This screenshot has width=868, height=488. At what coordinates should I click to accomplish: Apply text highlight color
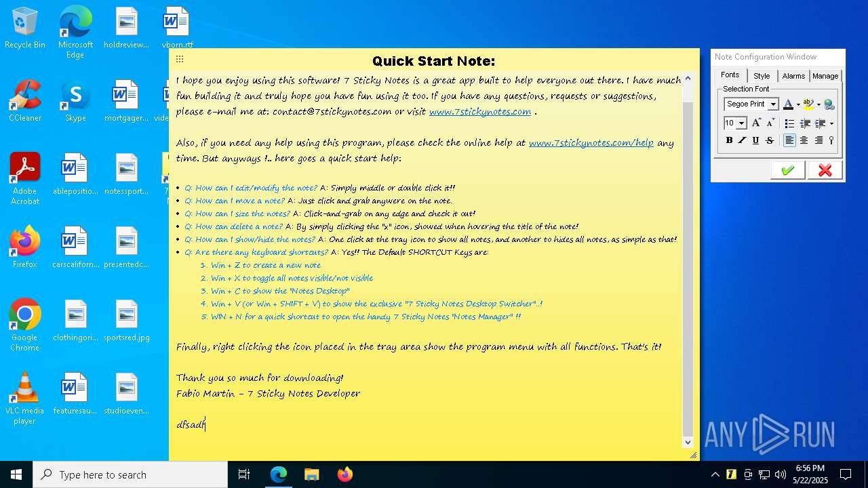coord(808,104)
